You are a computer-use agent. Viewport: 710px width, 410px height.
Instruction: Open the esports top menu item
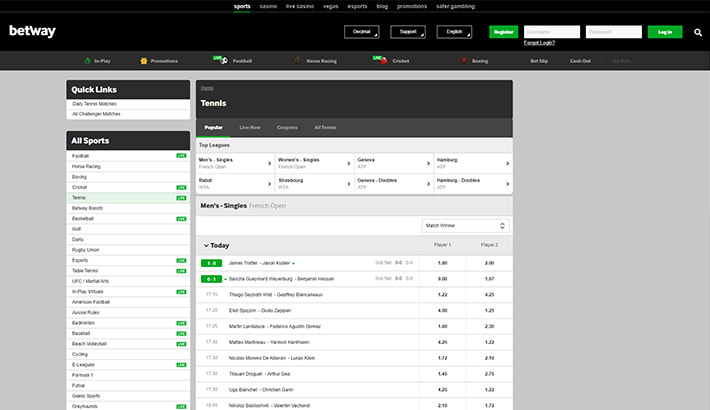coord(357,6)
